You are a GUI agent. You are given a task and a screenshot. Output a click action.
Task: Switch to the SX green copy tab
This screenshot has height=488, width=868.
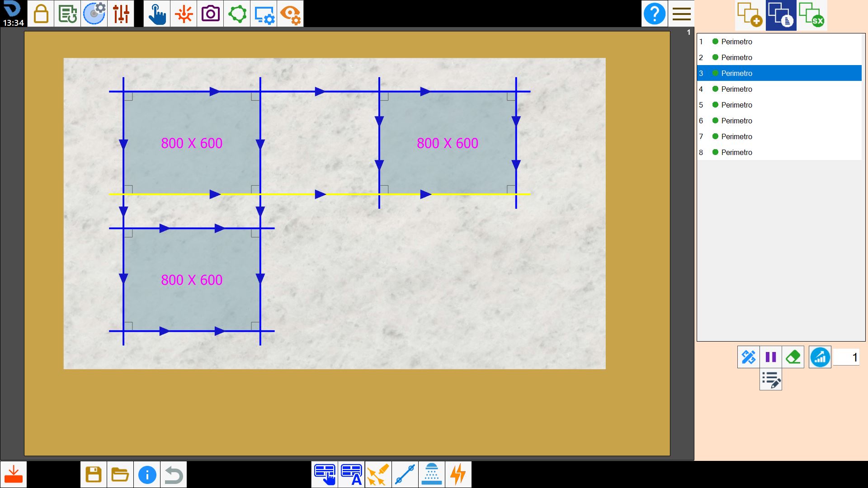coord(812,15)
